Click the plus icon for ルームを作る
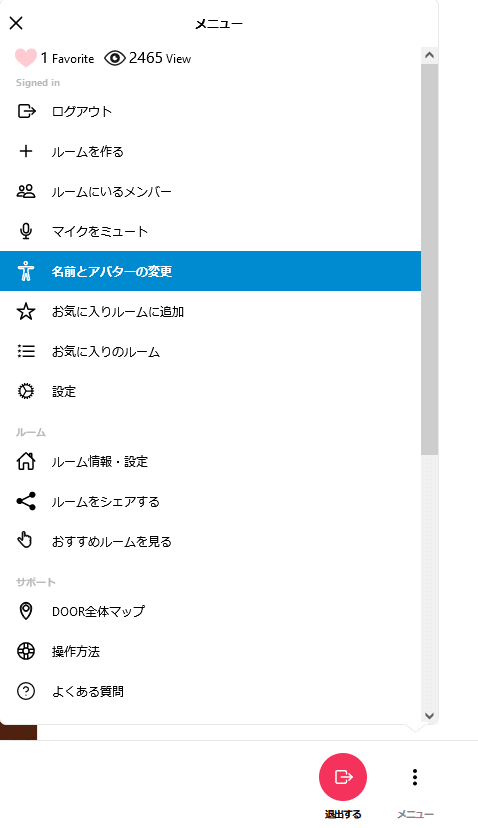The width and height of the screenshot is (478, 828). [x=26, y=152]
